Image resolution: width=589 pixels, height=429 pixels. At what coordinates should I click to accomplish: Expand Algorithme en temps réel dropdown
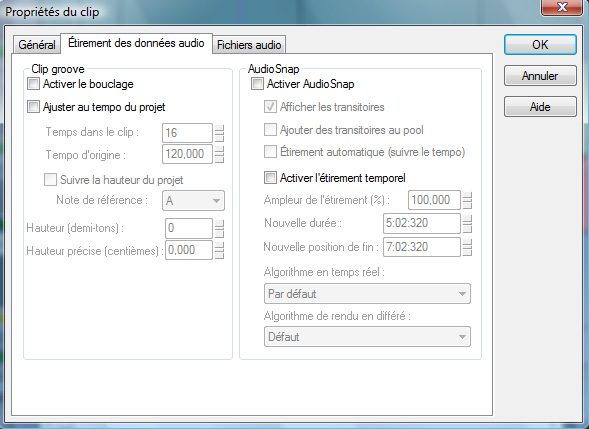[367, 294]
